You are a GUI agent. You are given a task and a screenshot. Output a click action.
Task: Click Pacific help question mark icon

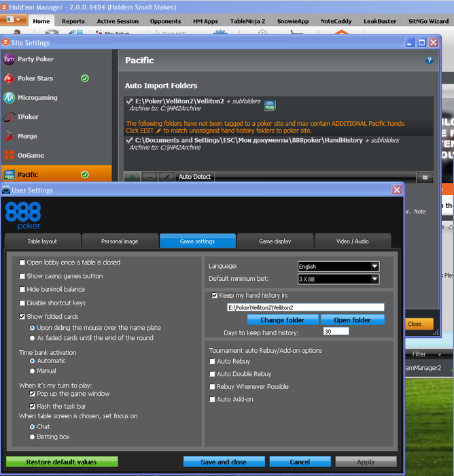429,60
